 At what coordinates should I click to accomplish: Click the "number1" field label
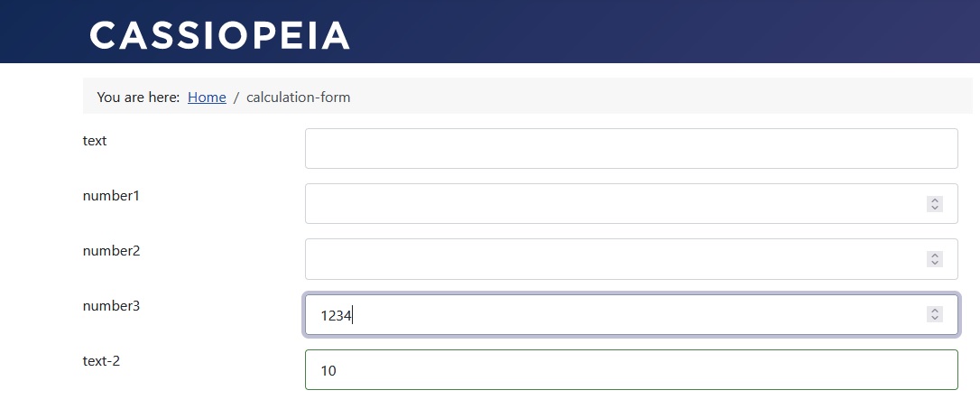click(x=111, y=195)
